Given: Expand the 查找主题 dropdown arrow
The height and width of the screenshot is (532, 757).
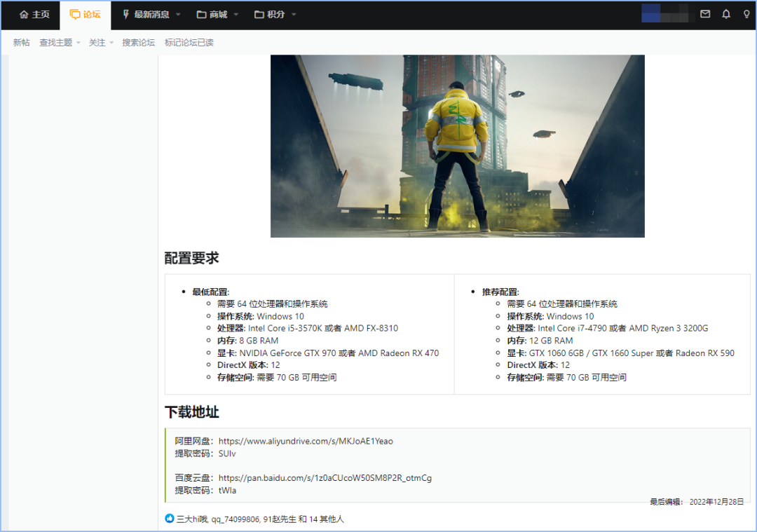Looking at the screenshot, I should pos(79,43).
